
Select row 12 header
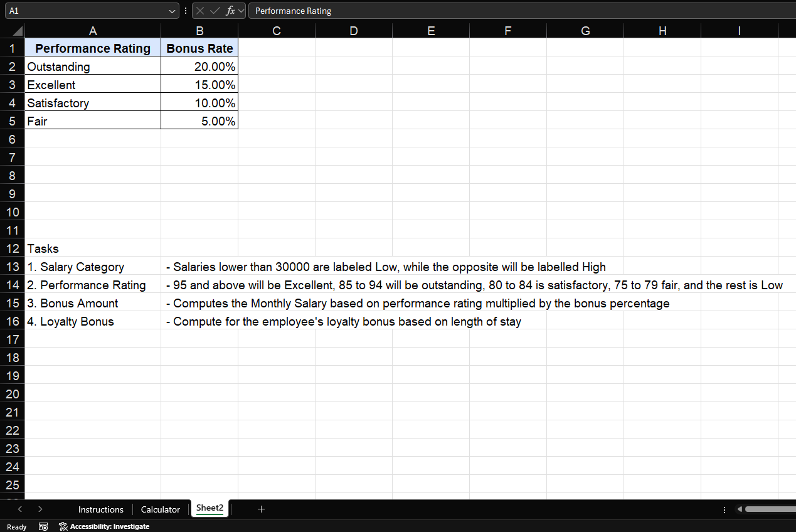pyautogui.click(x=13, y=248)
